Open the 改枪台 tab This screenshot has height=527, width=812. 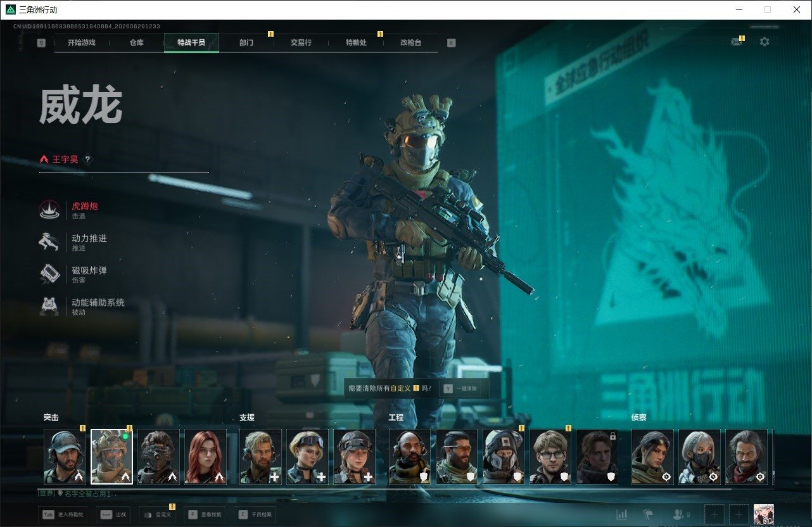pos(410,42)
